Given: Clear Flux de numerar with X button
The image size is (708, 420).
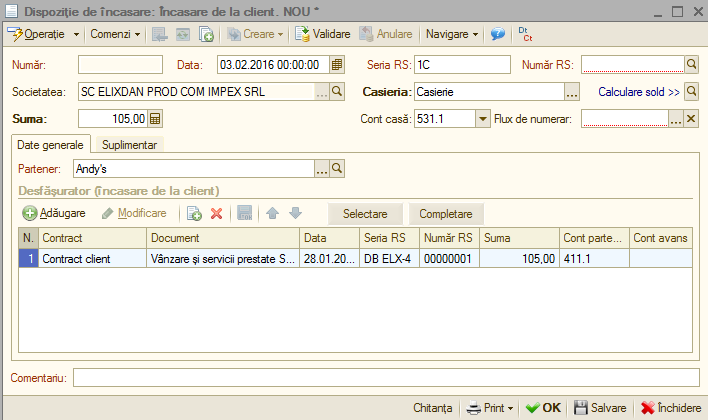Looking at the screenshot, I should click(x=691, y=119).
